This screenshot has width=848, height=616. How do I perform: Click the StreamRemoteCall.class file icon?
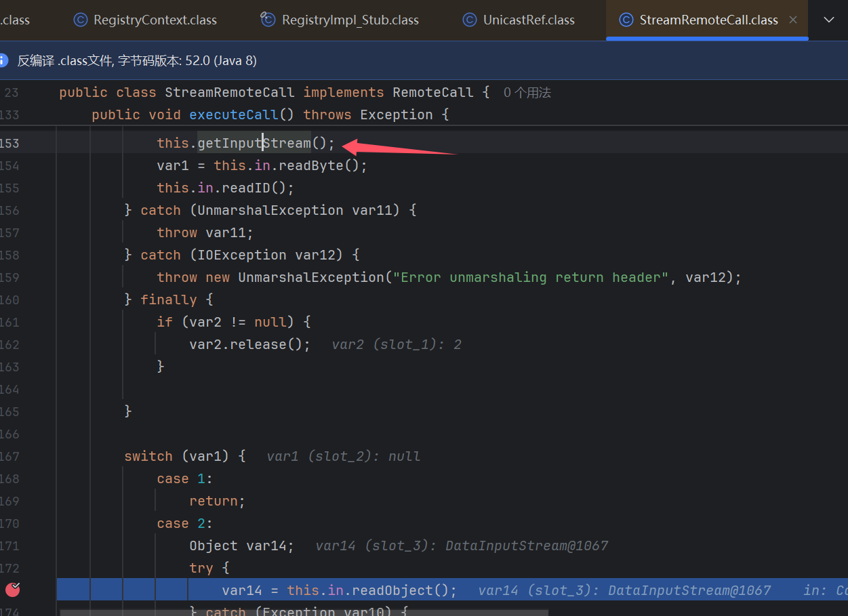(x=627, y=20)
